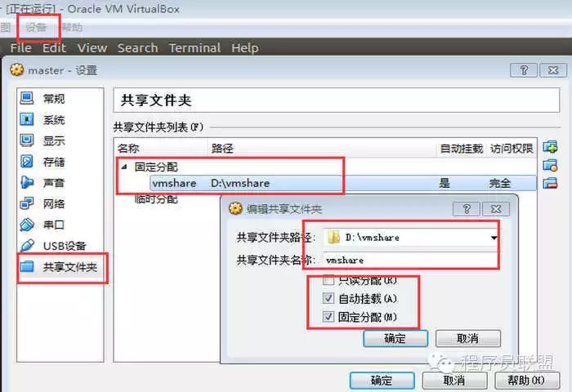The width and height of the screenshot is (572, 392).
Task: Open the 帮助 menu in VirtualBox menu bar
Action: pyautogui.click(x=72, y=27)
